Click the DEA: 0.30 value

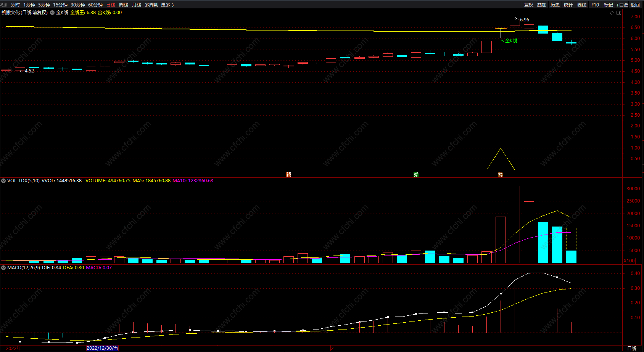(74, 268)
